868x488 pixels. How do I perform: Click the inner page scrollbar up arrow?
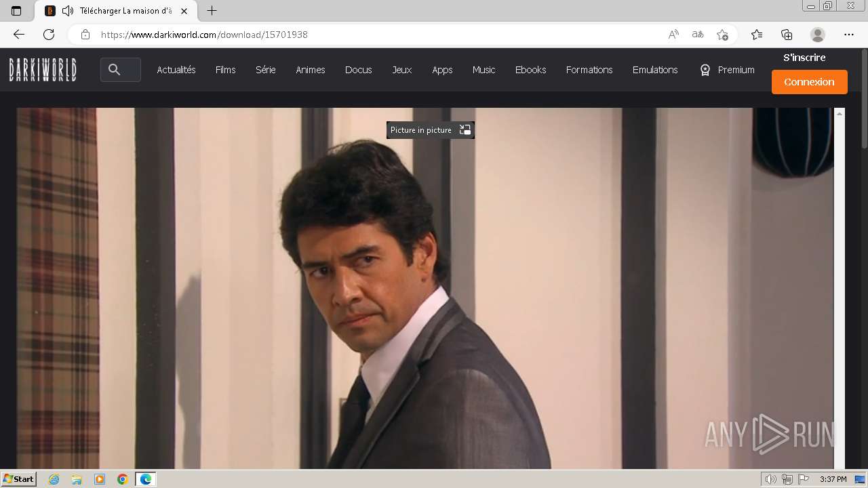pos(840,113)
